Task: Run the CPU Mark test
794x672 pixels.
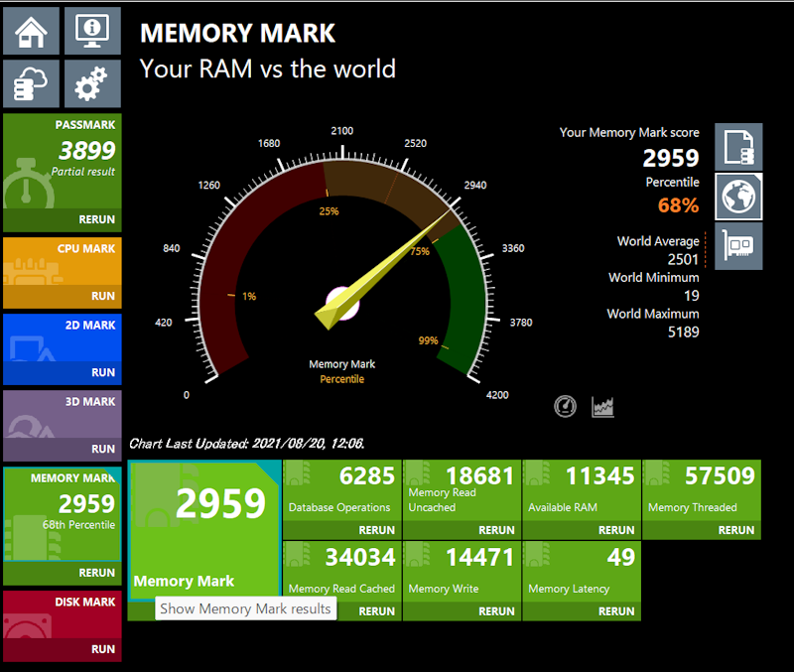Action: coord(103,296)
